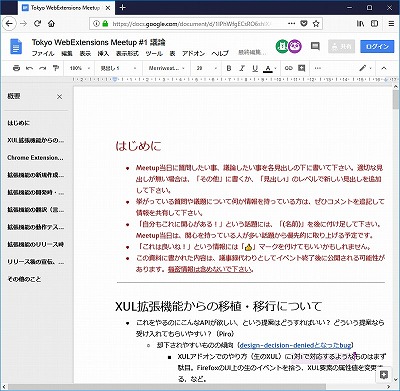
Task: Redo the last edit
Action: click(43, 68)
